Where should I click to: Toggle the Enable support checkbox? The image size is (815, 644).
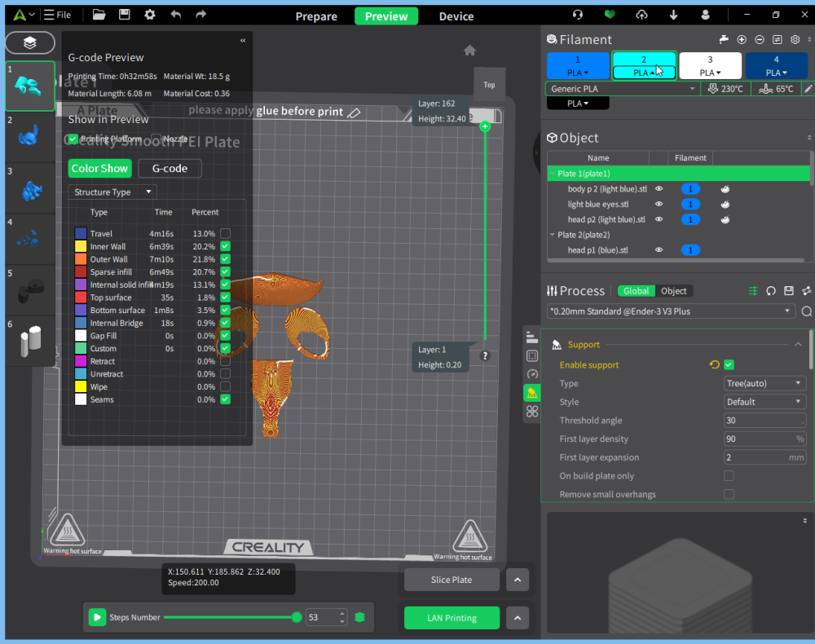tap(729, 365)
